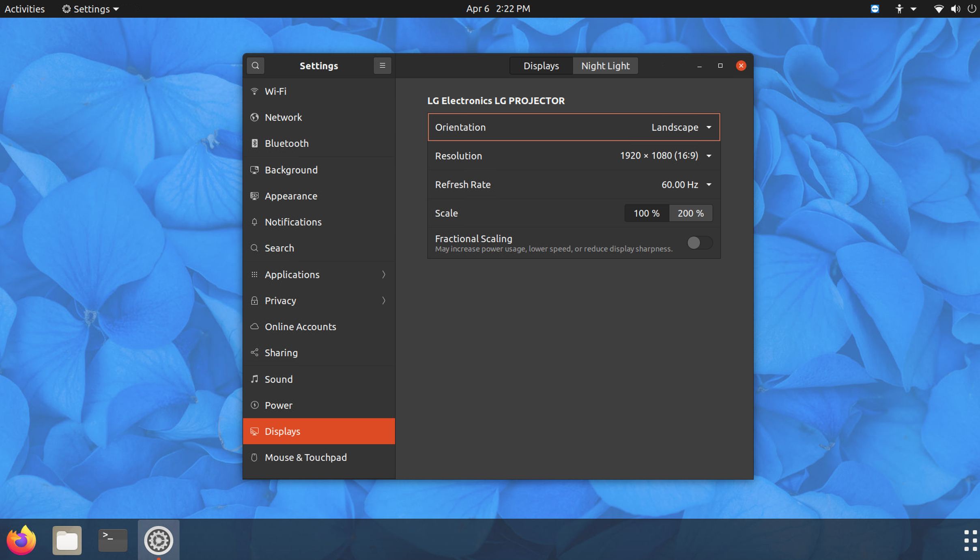The width and height of the screenshot is (980, 560).
Task: Set Scale to 200 %
Action: tap(690, 213)
